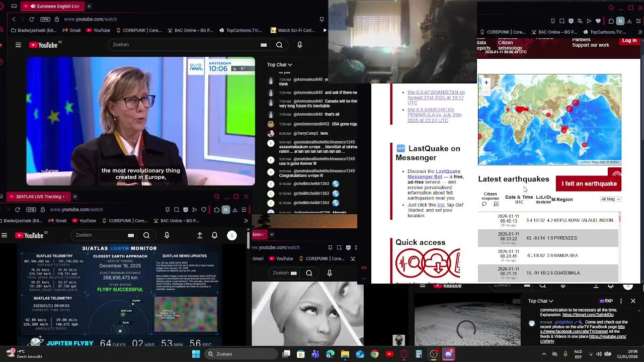This screenshot has height=362, width=644.
Task: Open Gmail bookmark in Euronews window
Action: tap(70, 30)
